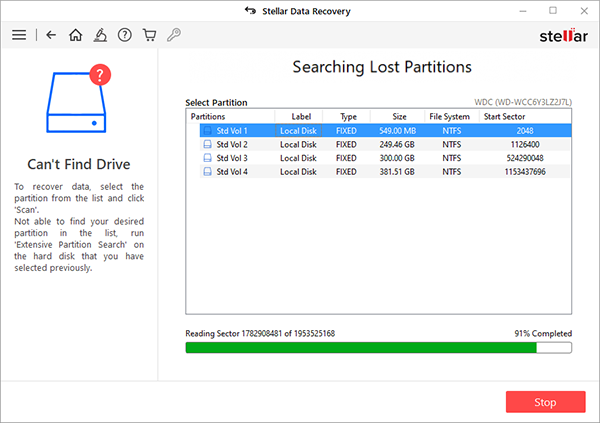
Task: Click the drive icon for Std Vol 4
Action: [x=207, y=172]
